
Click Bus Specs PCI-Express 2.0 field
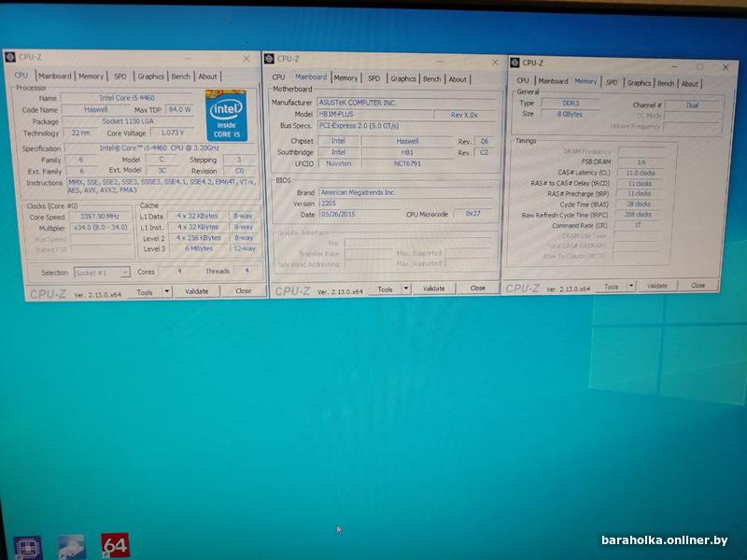point(406,126)
